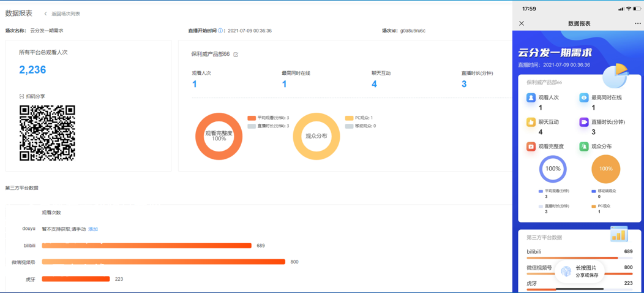Tap the 观看完整度 icon in mobile panel

tap(531, 146)
